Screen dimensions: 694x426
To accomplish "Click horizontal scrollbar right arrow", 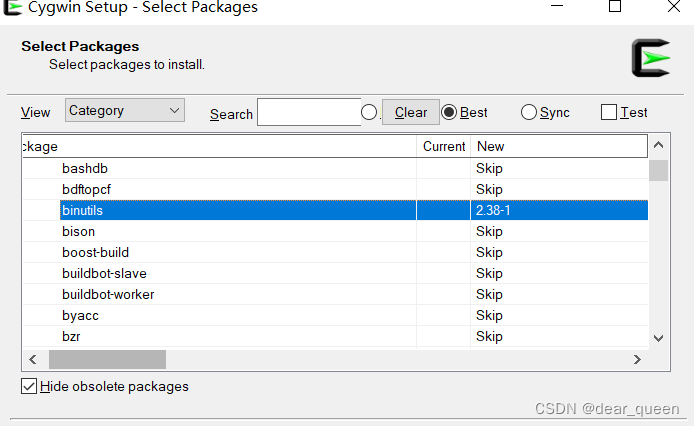I will pos(637,359).
